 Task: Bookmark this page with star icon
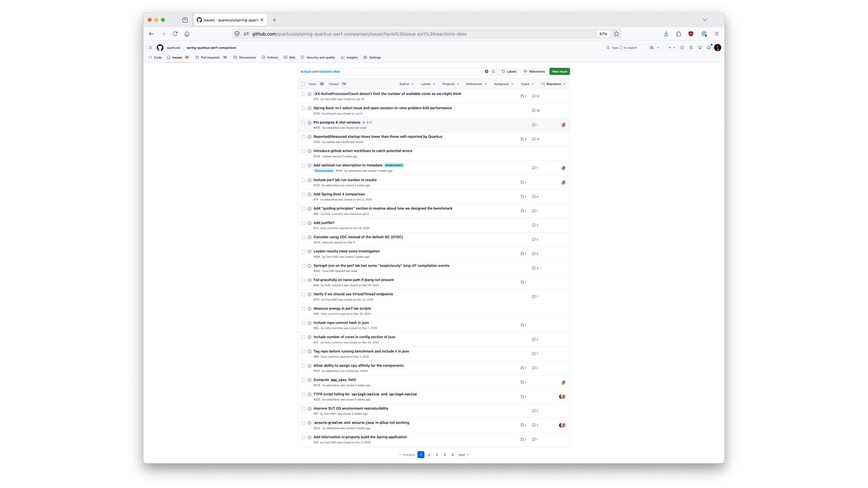[x=616, y=34]
